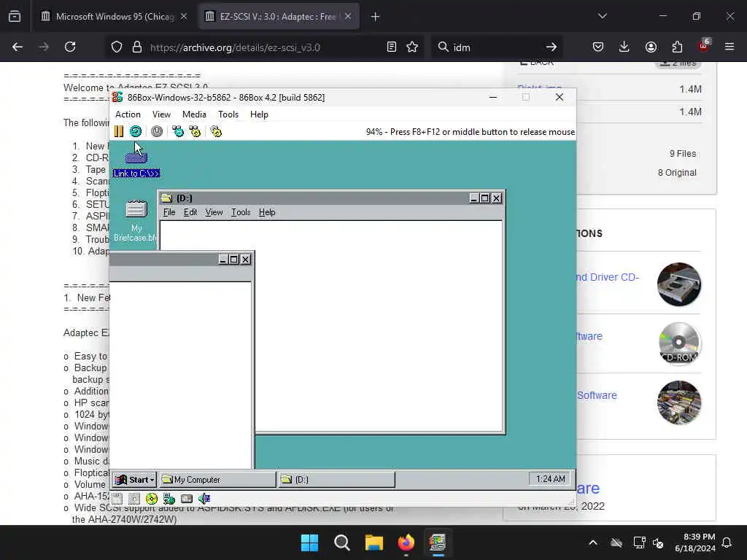747x560 pixels.
Task: Go back in Firefox browser
Action: [x=18, y=47]
